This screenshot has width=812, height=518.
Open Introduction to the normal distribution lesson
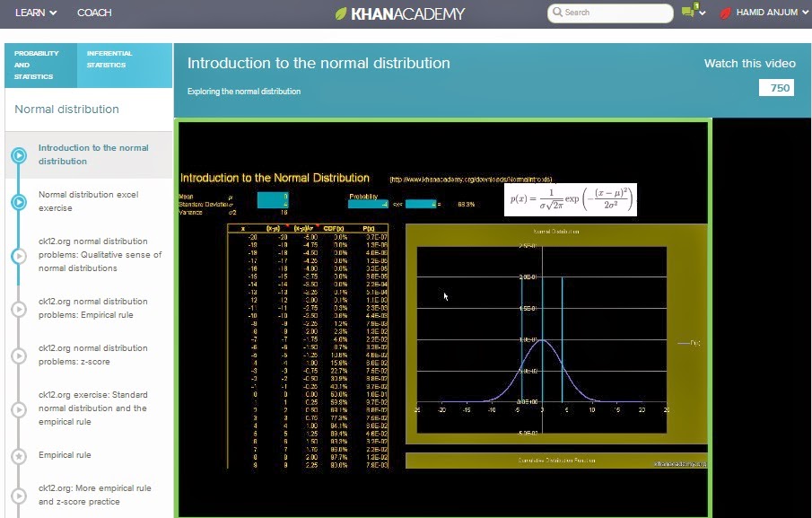coord(93,154)
